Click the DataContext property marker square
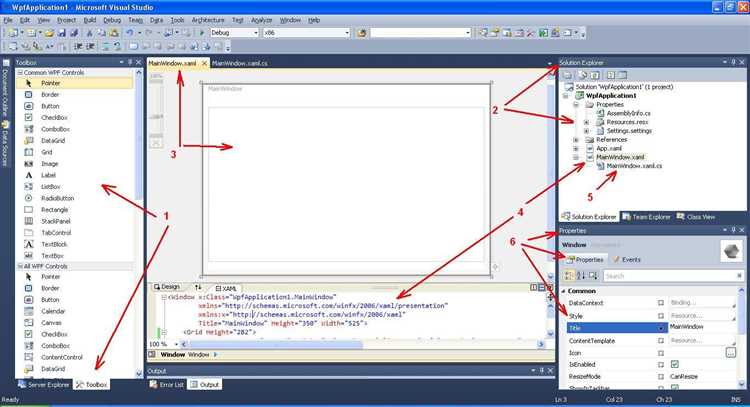 click(661, 303)
